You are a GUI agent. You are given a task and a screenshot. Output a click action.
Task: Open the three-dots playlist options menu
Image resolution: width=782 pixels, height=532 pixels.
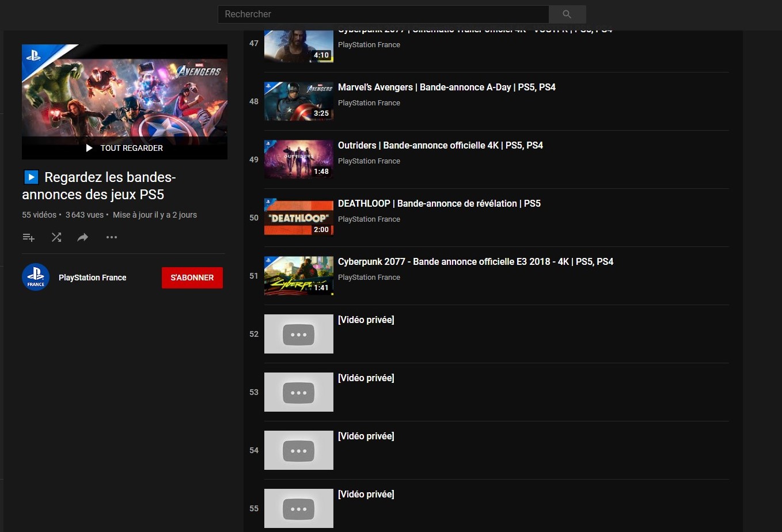coord(112,237)
